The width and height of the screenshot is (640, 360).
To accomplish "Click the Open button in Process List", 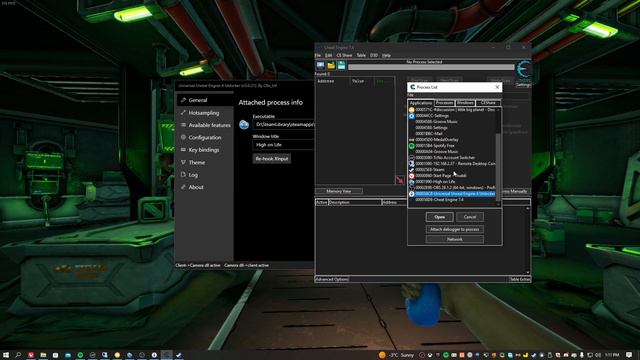I will 440,217.
